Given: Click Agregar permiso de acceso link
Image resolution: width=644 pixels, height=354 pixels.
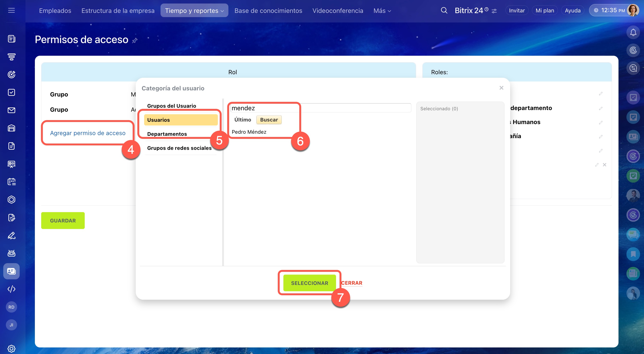Looking at the screenshot, I should (88, 133).
